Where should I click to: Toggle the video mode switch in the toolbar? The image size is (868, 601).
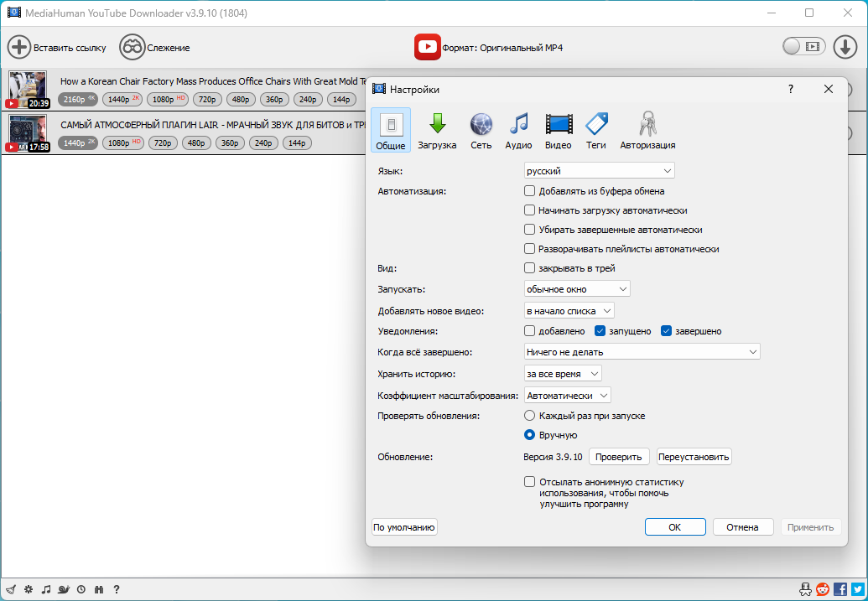click(803, 46)
